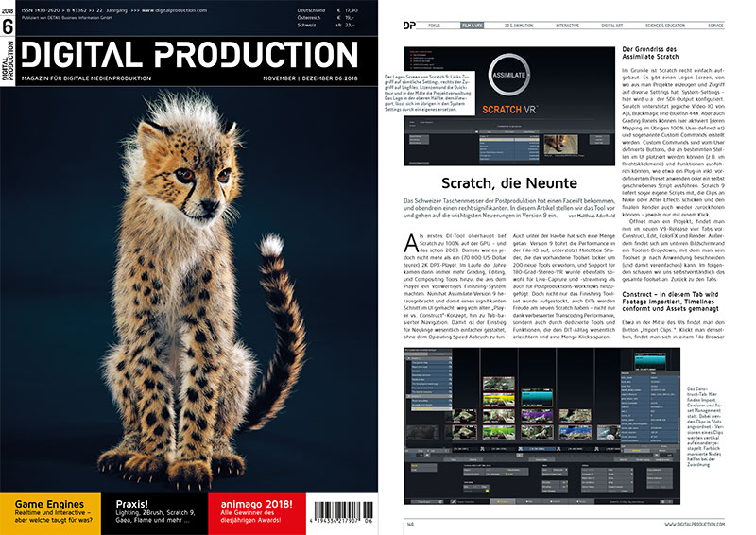Viewport: 756px width, 535px height.
Task: Click the 'Scratch, die Neunte' headline
Action: tap(509, 183)
